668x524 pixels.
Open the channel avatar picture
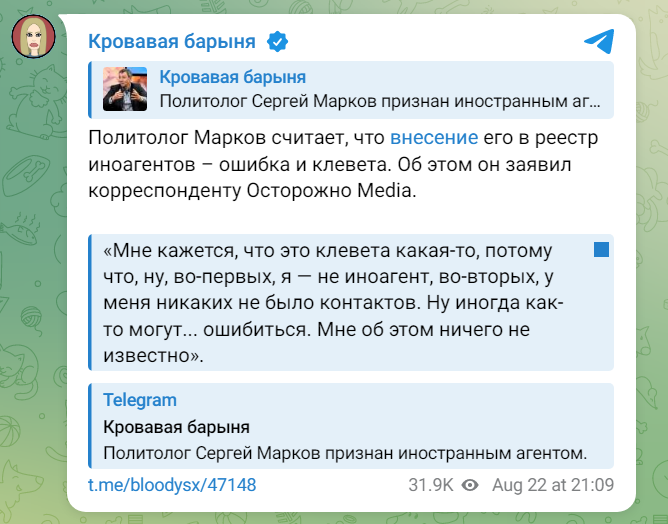32,38
